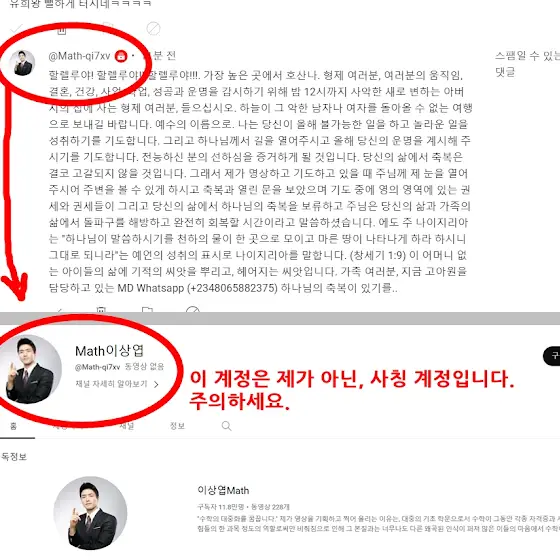
Task: Switch to the 채널 tab
Action: pos(126,426)
